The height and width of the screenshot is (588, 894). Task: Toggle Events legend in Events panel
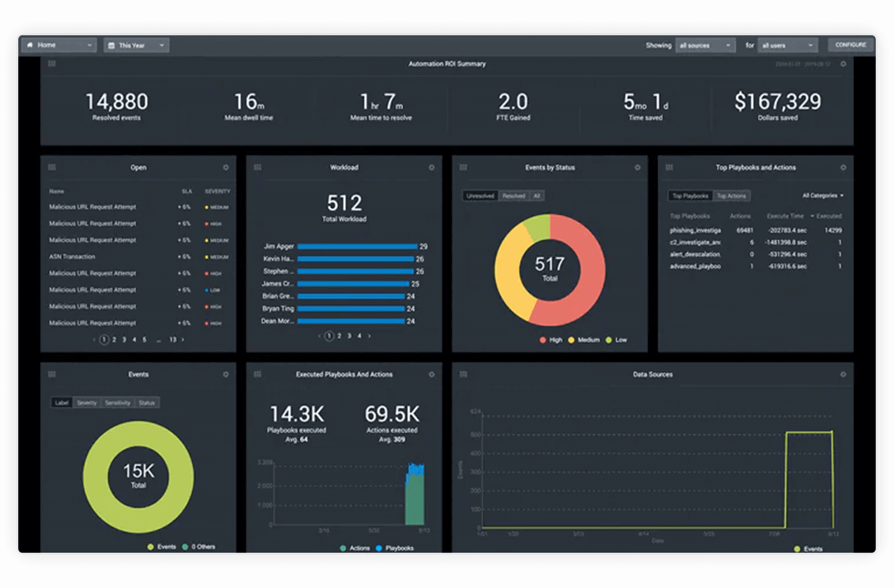click(162, 547)
